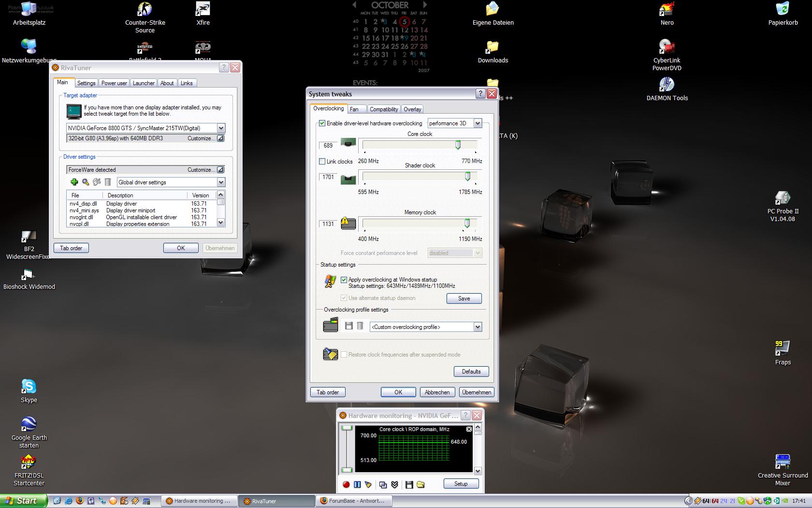Click the Shader clock value field showing 1701
This screenshot has width=812, height=508.
[x=328, y=177]
